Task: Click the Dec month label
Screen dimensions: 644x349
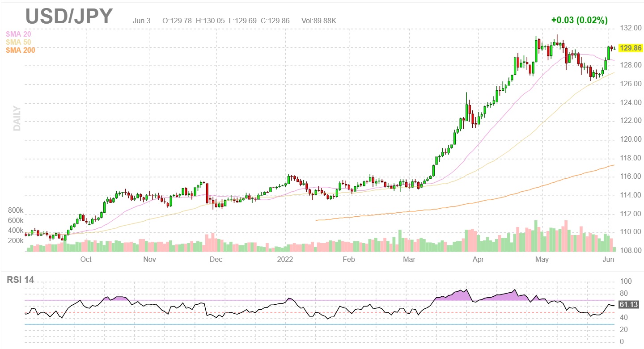Action: 216,259
